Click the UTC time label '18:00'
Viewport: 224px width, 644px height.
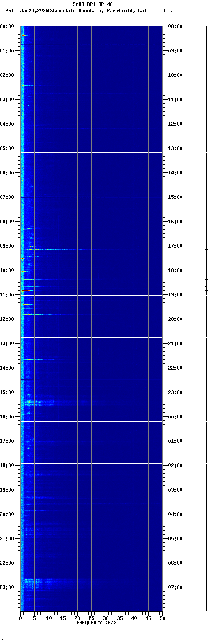tap(175, 270)
